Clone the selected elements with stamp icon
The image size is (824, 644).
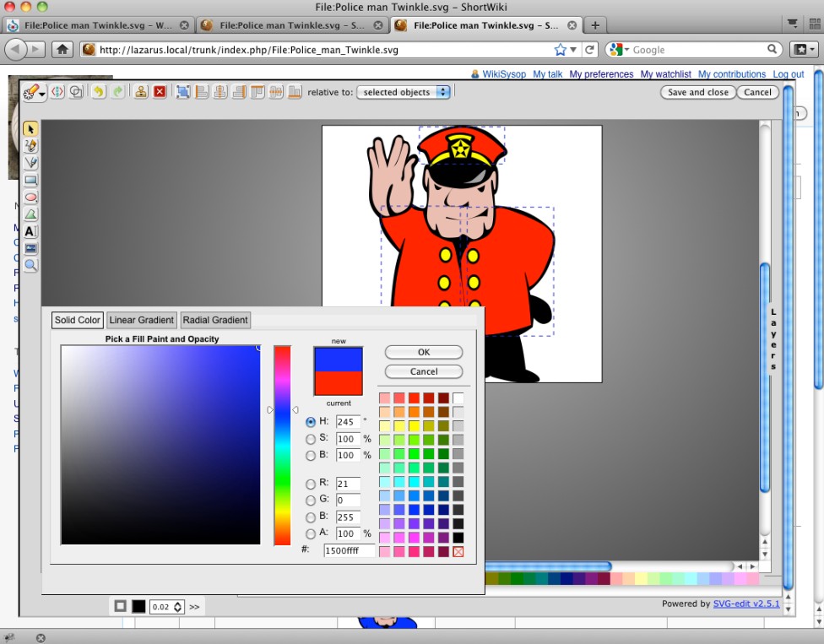[x=140, y=92]
